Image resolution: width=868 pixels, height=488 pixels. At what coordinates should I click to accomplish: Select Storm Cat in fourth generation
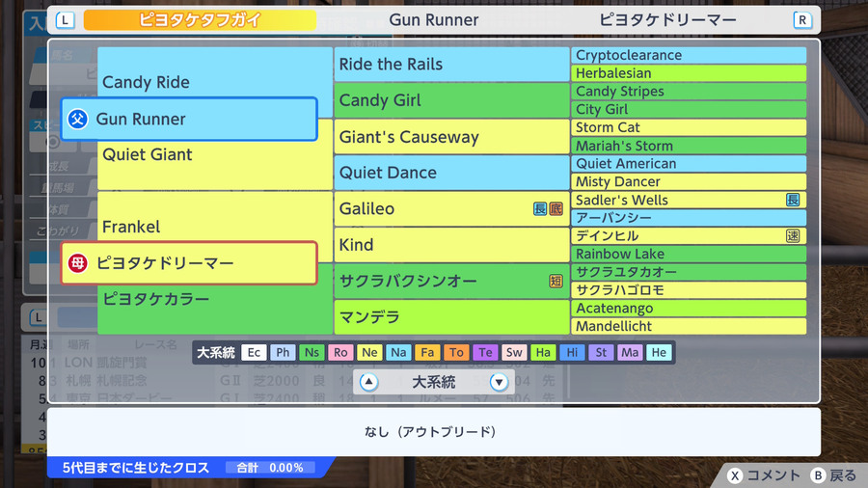coord(689,127)
